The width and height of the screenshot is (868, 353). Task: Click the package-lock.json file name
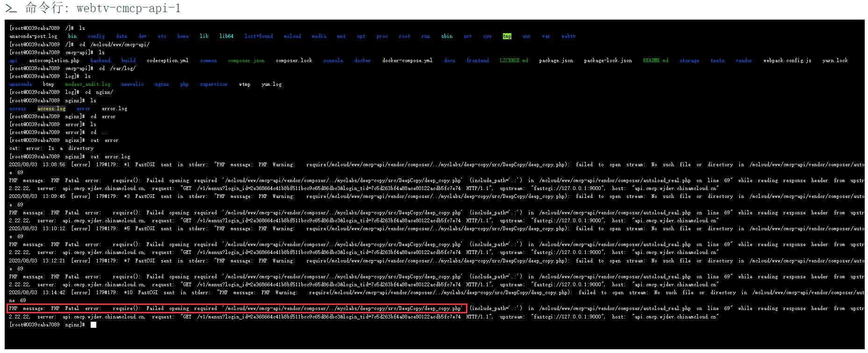coord(608,60)
